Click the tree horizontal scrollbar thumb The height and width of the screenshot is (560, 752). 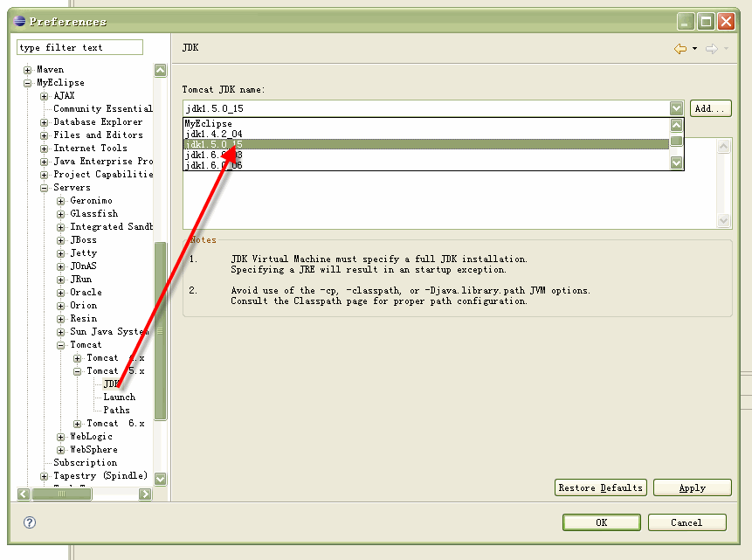click(61, 494)
